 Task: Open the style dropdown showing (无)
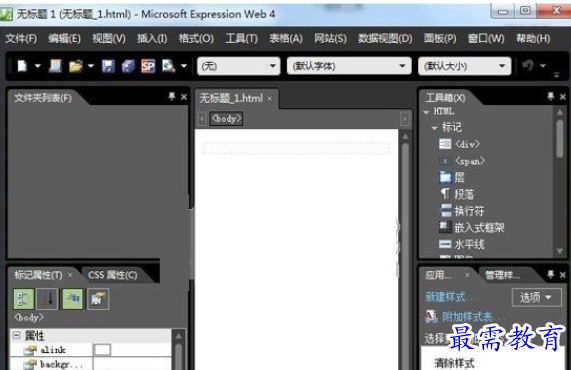239,66
